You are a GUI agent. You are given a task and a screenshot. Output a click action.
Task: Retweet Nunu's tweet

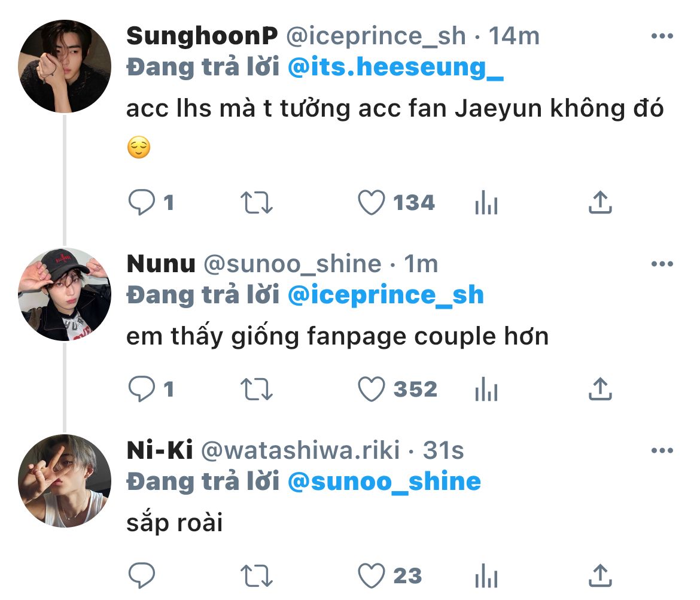[257, 389]
